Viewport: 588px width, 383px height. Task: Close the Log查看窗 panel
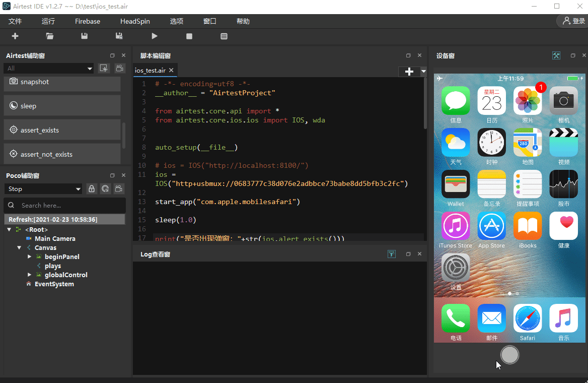tap(420, 254)
